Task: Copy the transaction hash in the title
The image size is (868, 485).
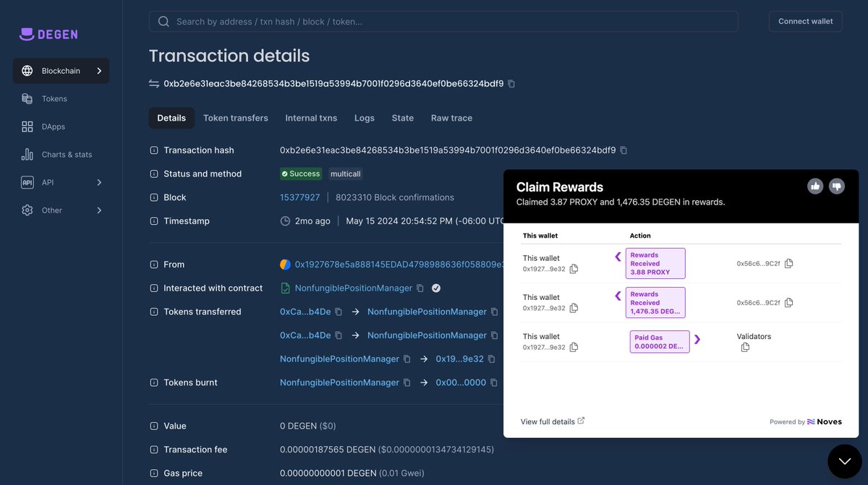Action: tap(511, 84)
